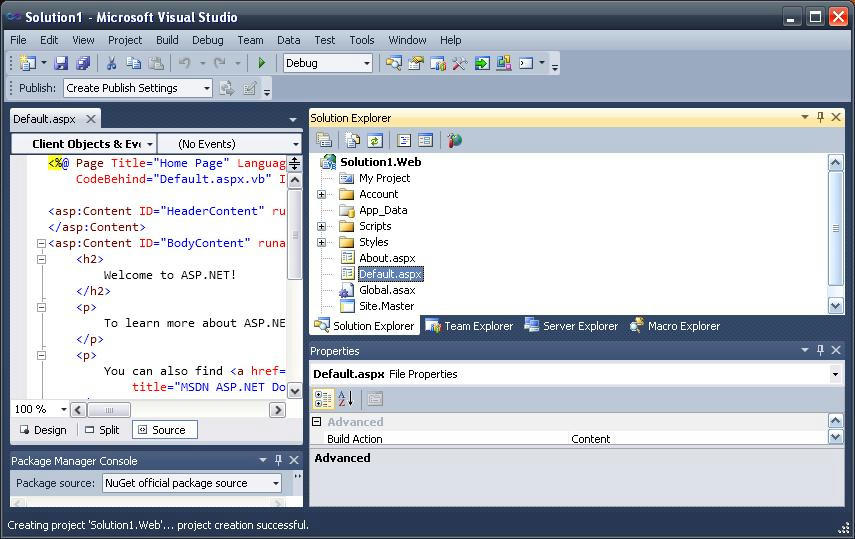Select the Default.aspx document tab
Viewport: 855px width, 539px height.
(x=44, y=119)
